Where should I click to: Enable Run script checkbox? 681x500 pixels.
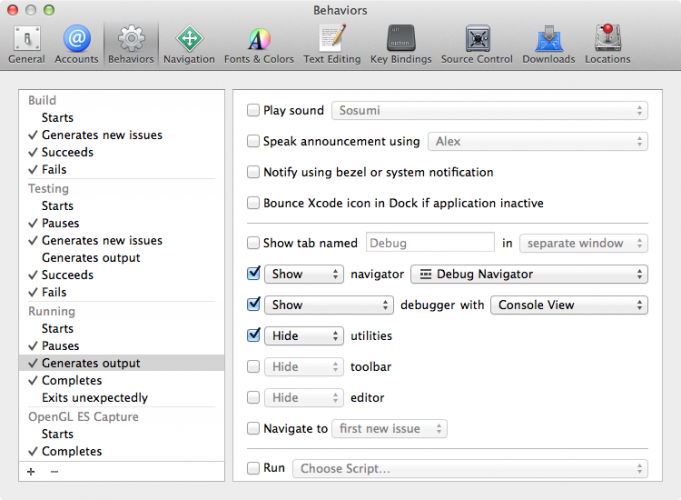click(253, 468)
